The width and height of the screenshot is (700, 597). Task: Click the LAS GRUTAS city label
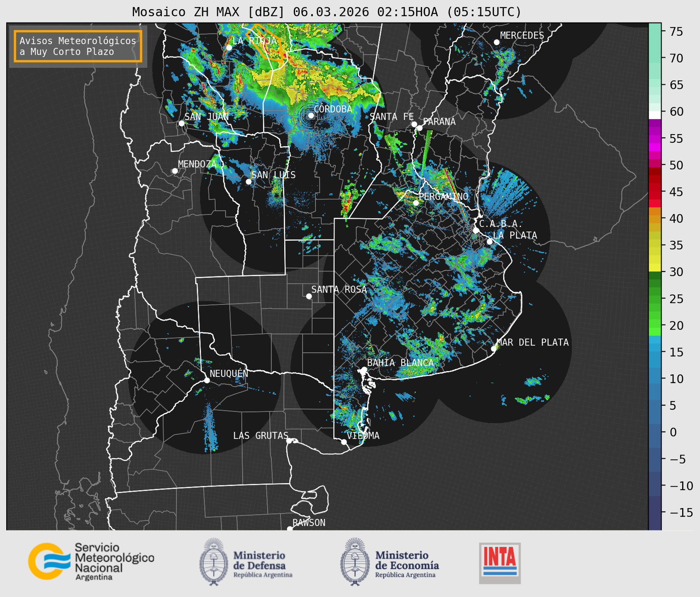pos(261,436)
